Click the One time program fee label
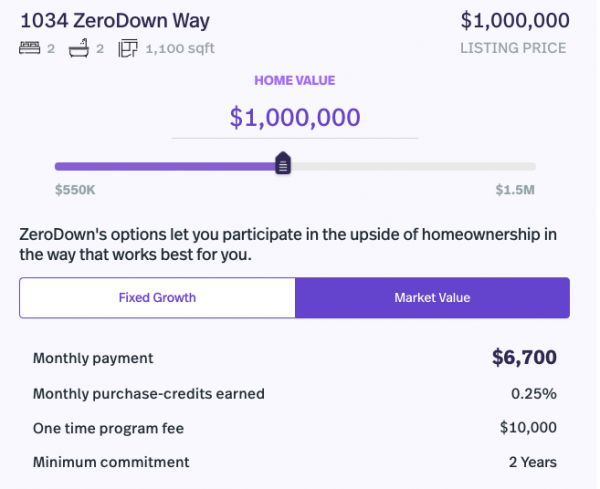 point(109,428)
